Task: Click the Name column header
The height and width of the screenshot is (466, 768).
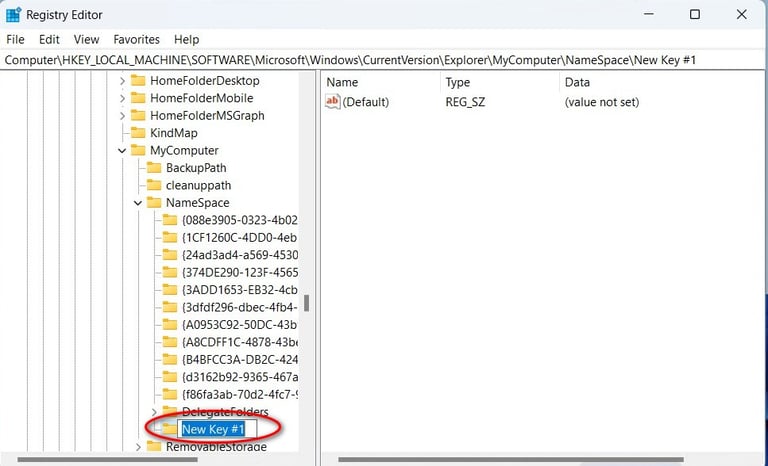Action: point(342,82)
